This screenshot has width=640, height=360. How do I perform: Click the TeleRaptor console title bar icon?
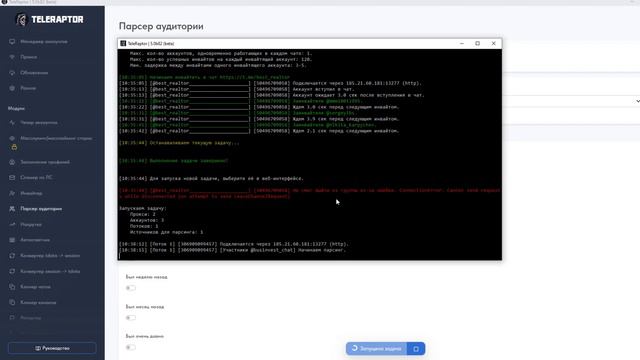pyautogui.click(x=123, y=43)
